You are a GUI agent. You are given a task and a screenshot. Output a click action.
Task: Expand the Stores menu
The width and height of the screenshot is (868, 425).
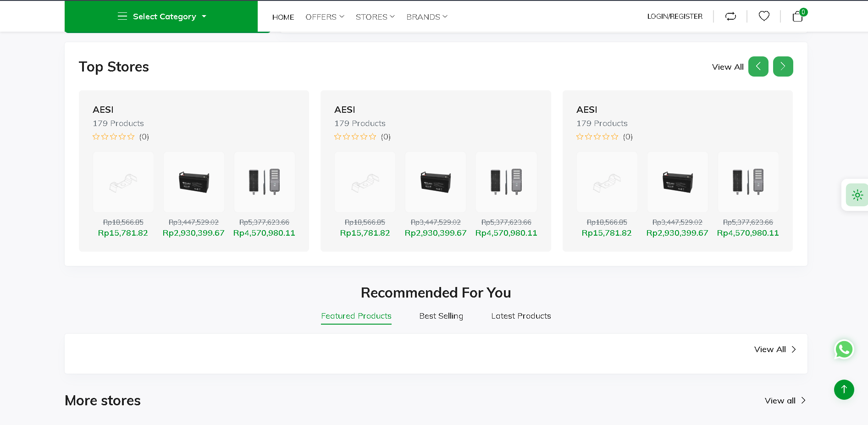(375, 17)
